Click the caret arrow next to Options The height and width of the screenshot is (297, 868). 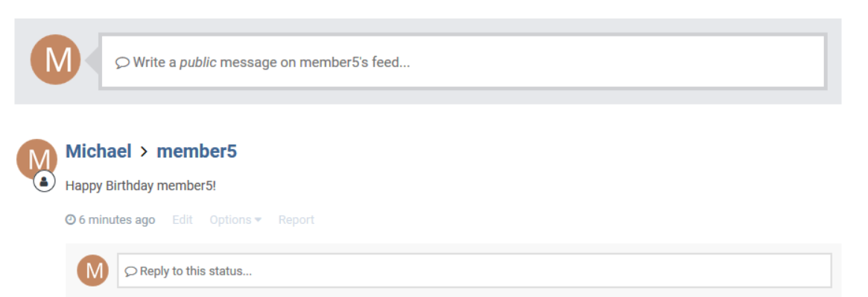click(x=258, y=221)
